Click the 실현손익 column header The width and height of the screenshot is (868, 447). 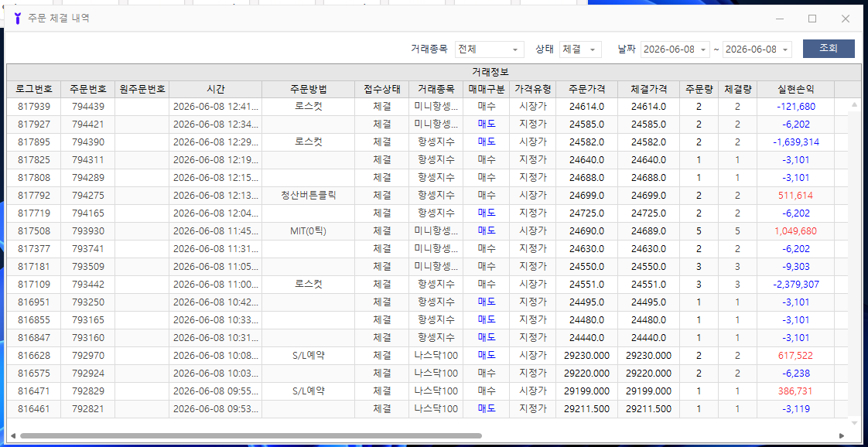tap(795, 88)
